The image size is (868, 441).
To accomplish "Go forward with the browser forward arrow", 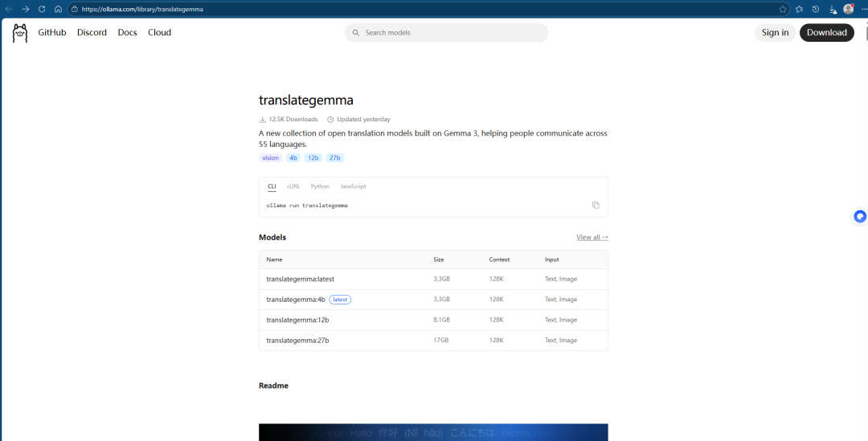I will pyautogui.click(x=26, y=9).
